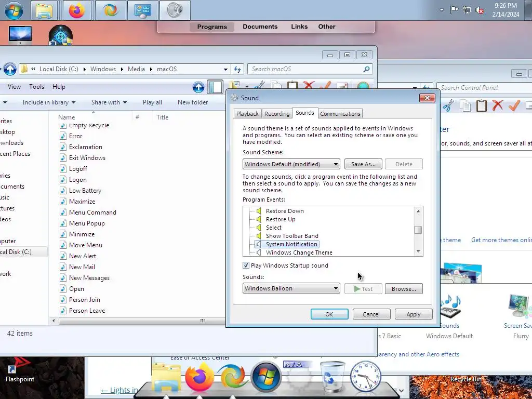Open the Sounds dropdown showing Windows Balloon
This screenshot has width=532, height=399.
click(291, 288)
